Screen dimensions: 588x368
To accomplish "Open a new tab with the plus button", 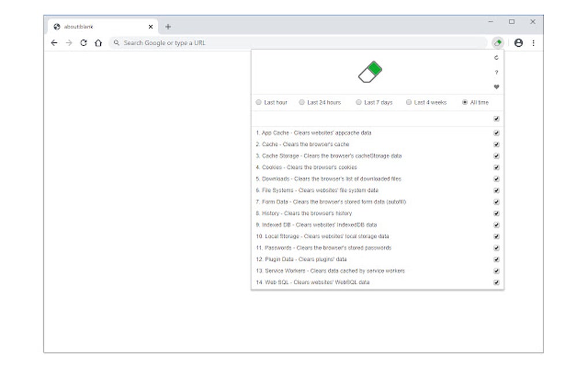I will click(168, 26).
